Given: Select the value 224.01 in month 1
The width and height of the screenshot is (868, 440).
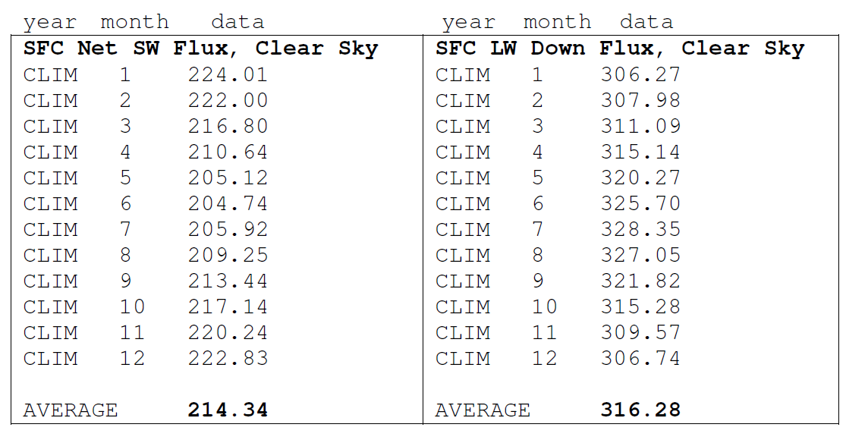Looking at the screenshot, I should [228, 74].
